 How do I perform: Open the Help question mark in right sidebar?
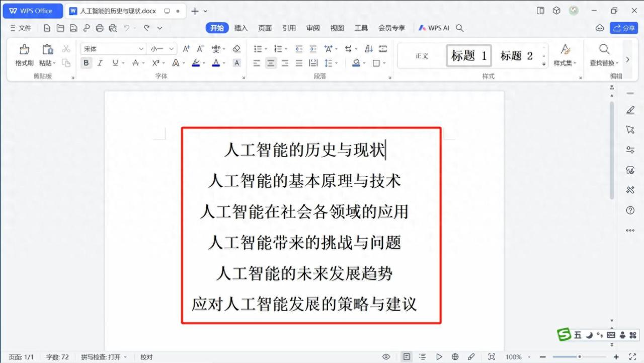click(x=630, y=210)
